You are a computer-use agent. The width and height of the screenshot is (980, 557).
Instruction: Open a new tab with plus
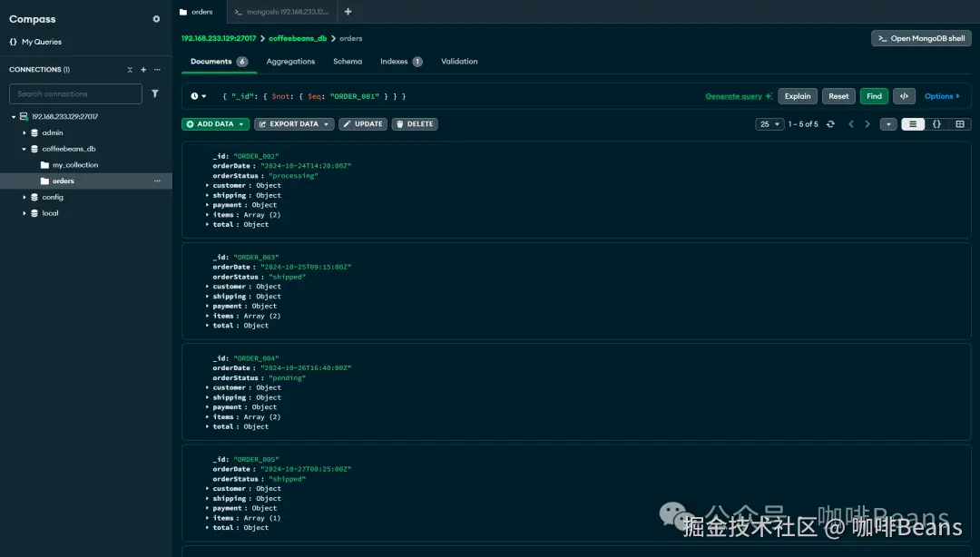[x=348, y=12]
